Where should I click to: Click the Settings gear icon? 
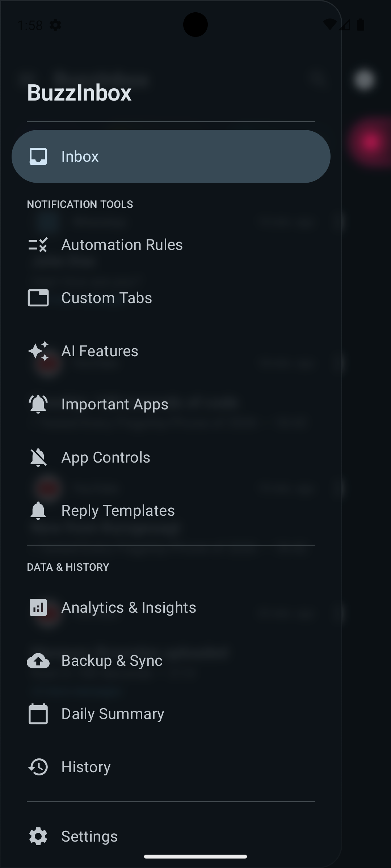click(38, 836)
